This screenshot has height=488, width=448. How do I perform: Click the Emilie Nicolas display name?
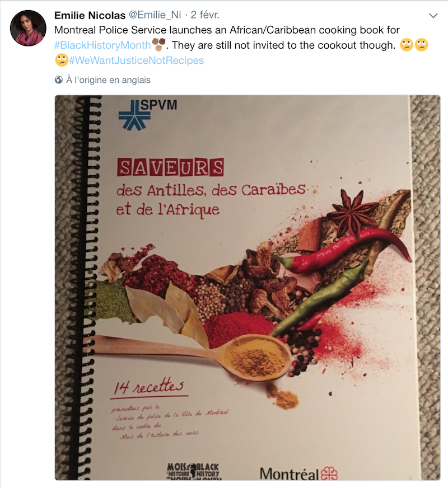90,15
